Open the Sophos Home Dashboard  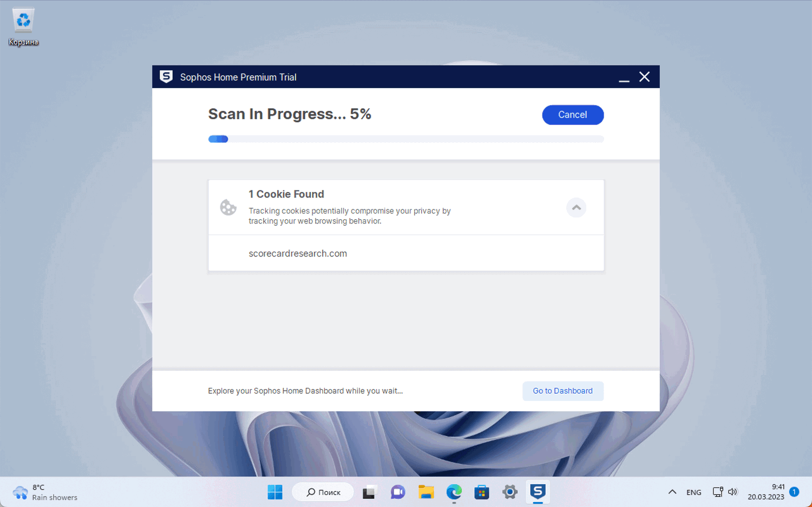point(562,391)
